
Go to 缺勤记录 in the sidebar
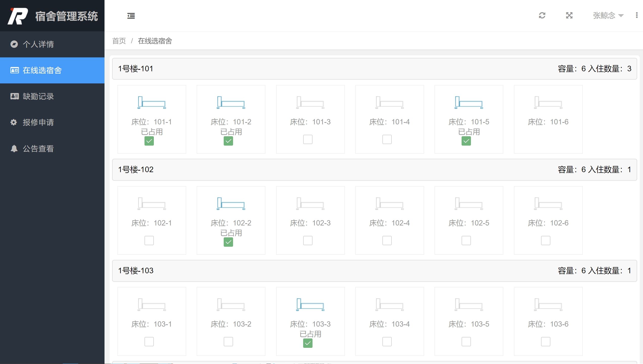(x=38, y=96)
